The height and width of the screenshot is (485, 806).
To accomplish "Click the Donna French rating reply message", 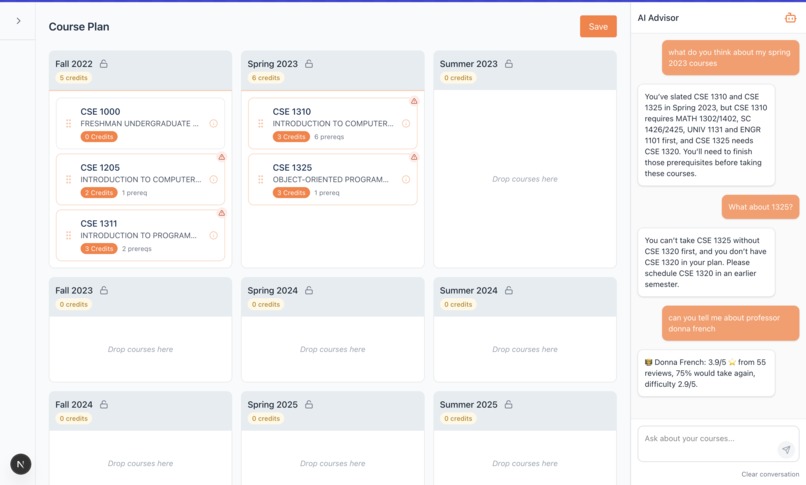I will pos(706,373).
